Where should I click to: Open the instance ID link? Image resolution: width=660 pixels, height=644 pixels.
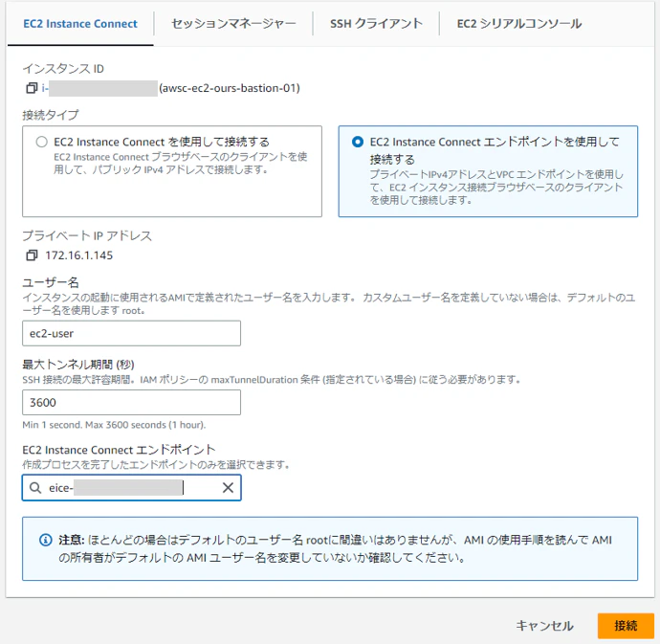coord(99,88)
